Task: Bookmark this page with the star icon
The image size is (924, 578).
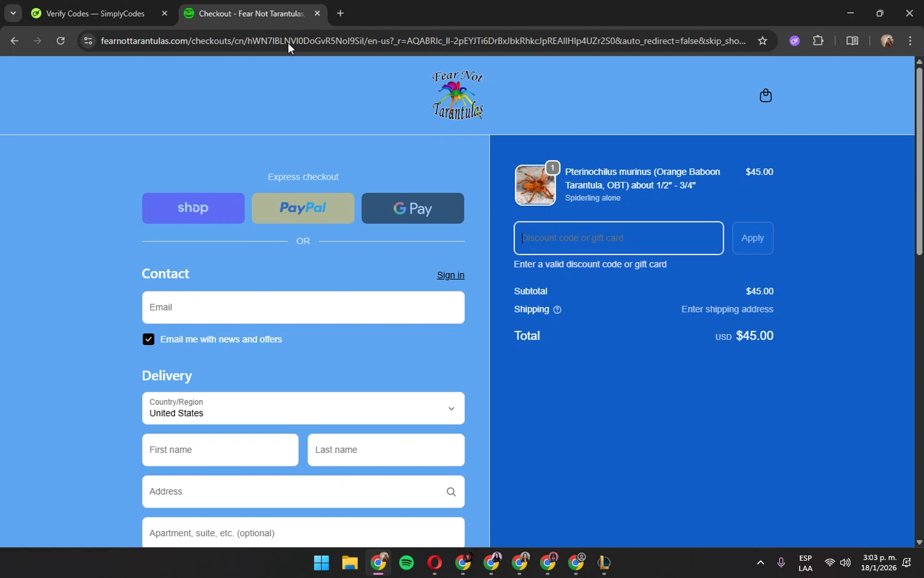Action: (x=763, y=41)
